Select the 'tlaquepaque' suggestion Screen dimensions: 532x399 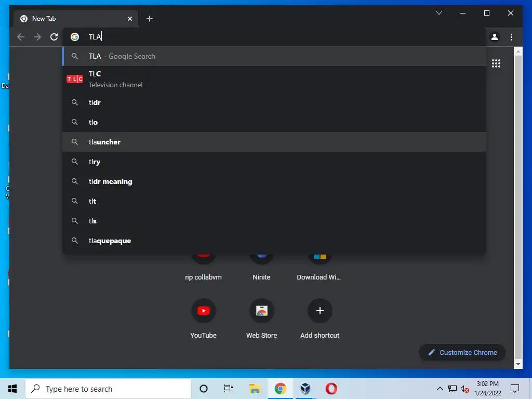pos(274,241)
